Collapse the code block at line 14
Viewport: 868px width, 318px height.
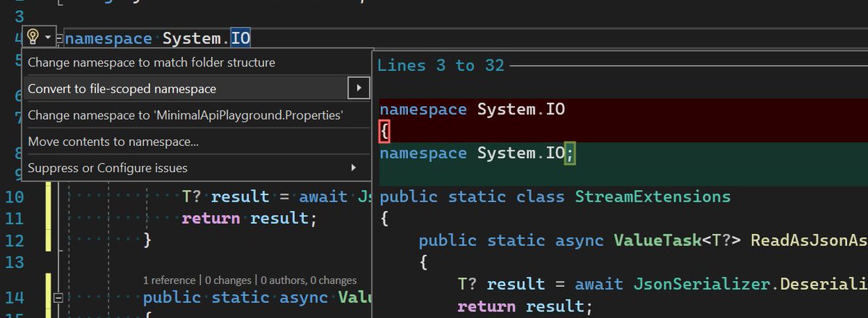pos(58,297)
